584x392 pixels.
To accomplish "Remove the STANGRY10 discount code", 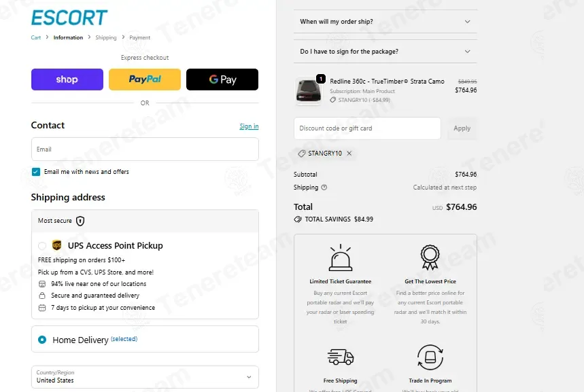I will click(x=349, y=154).
